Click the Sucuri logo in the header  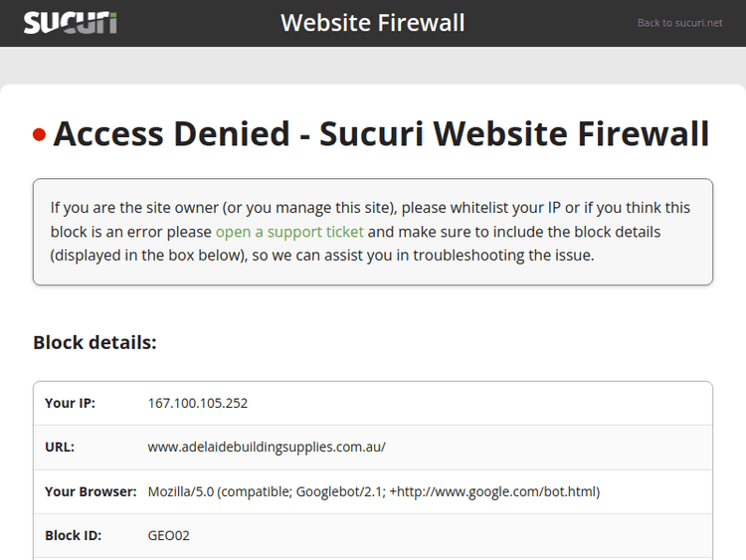[x=70, y=22]
